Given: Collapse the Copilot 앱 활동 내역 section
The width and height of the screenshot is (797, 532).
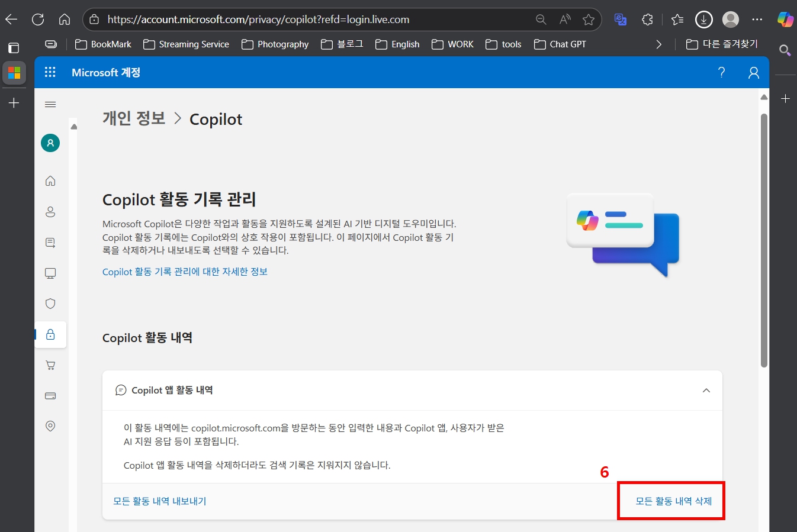Looking at the screenshot, I should 706,391.
